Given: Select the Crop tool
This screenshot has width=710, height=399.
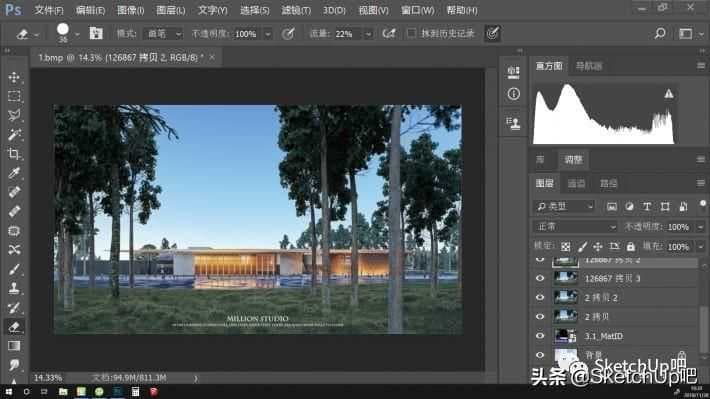Looking at the screenshot, I should (x=14, y=154).
